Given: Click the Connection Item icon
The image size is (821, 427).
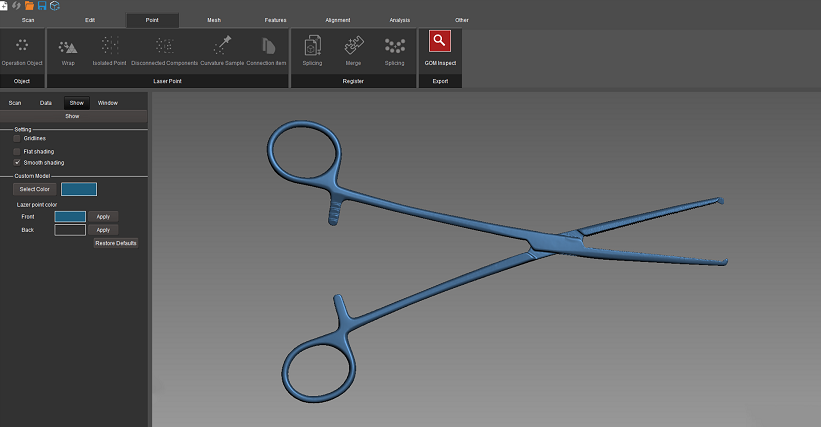Looking at the screenshot, I should coord(266,47).
